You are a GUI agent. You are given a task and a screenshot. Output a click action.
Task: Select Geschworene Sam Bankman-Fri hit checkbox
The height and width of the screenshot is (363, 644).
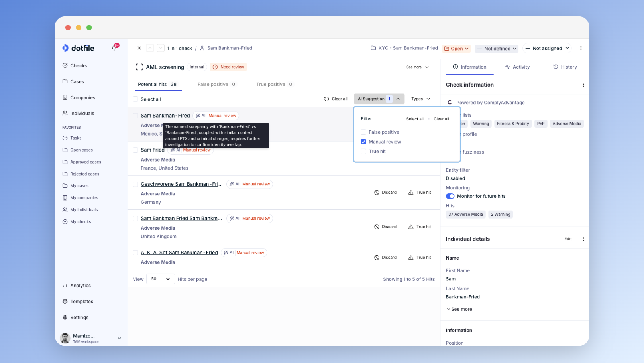click(135, 184)
